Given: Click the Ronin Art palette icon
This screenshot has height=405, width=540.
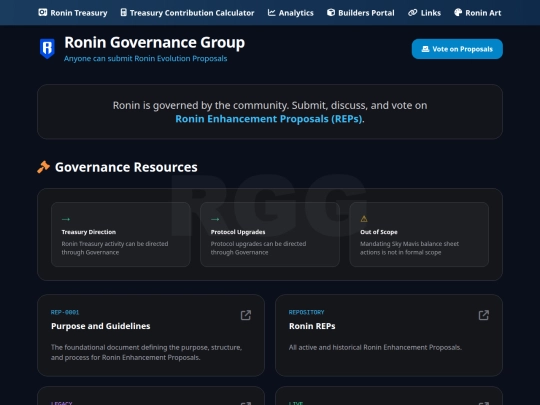Looking at the screenshot, I should (458, 13).
